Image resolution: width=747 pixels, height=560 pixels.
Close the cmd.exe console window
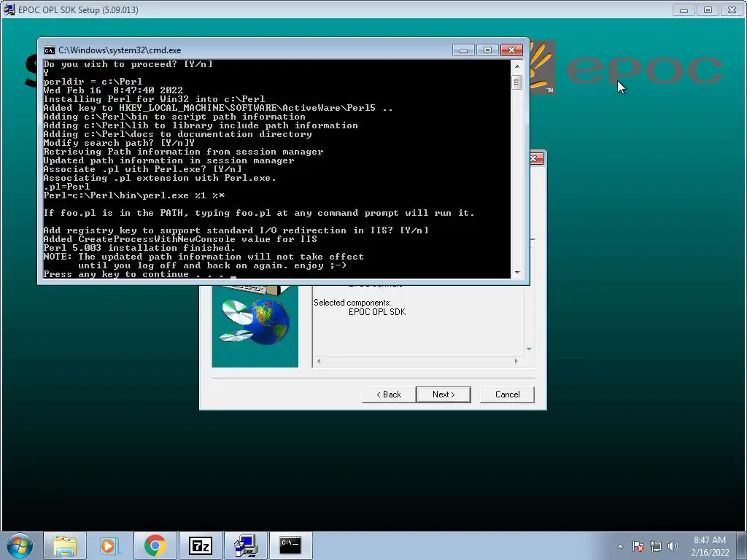tap(511, 50)
